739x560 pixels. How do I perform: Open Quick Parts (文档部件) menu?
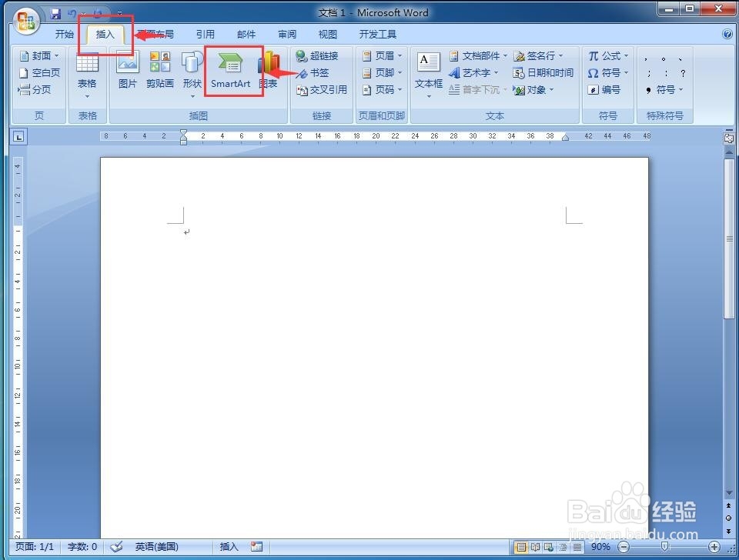click(x=478, y=55)
